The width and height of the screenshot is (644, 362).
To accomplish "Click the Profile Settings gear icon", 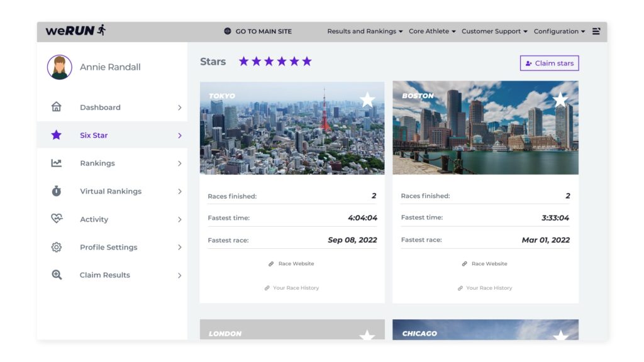I will (x=57, y=247).
